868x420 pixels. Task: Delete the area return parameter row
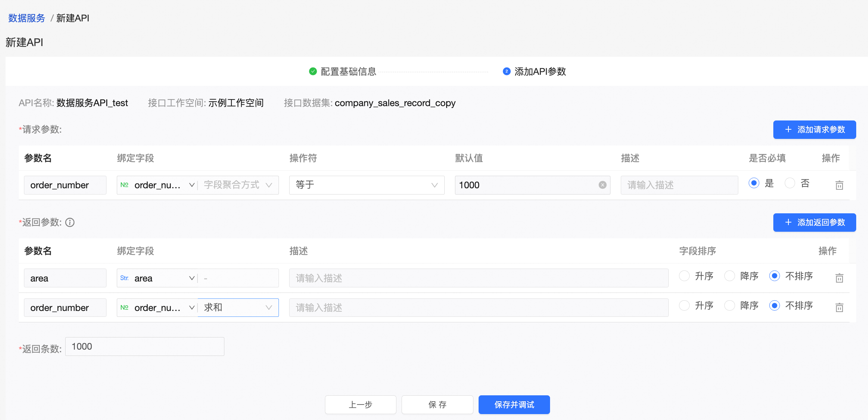tap(839, 278)
